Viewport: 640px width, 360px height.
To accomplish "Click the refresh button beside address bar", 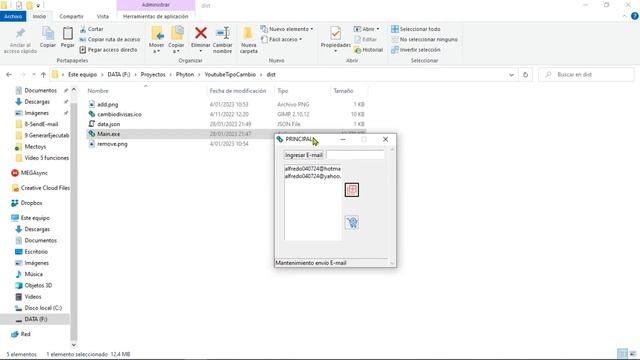I will point(525,75).
